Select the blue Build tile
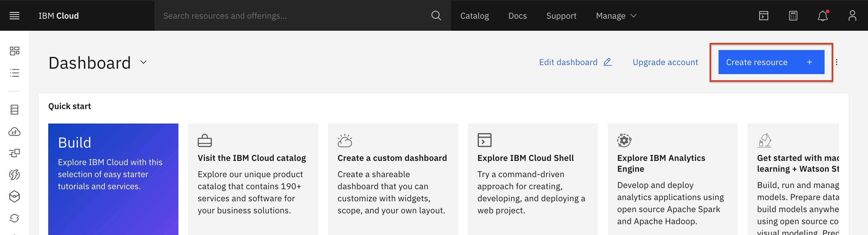 tap(113, 179)
